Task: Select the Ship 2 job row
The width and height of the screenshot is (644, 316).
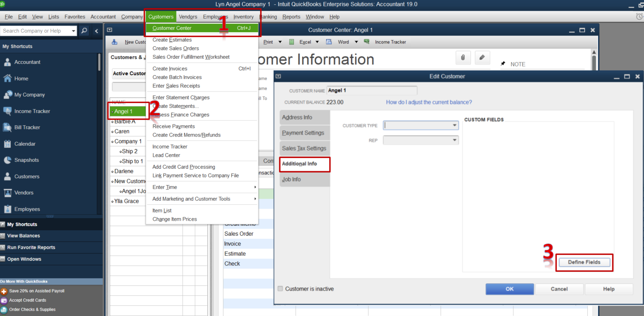Action: click(130, 151)
